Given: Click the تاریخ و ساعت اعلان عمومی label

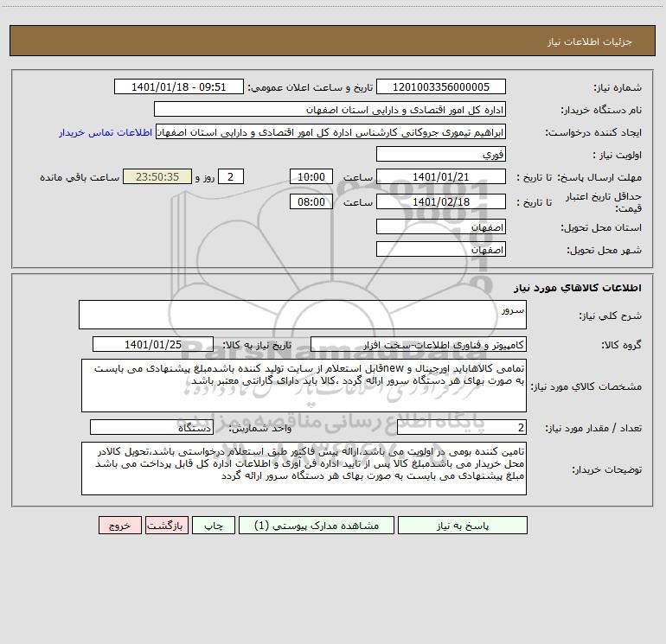Looking at the screenshot, I should pyautogui.click(x=311, y=88).
